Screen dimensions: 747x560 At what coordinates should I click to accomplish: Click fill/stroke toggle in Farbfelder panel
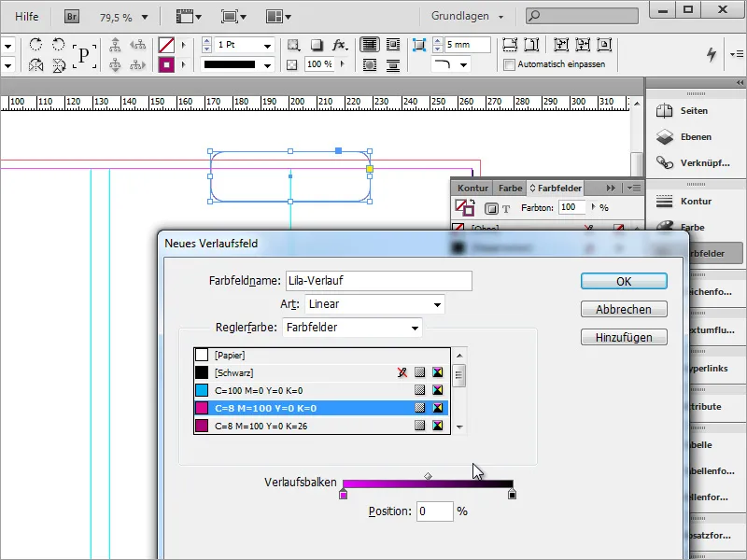[464, 208]
